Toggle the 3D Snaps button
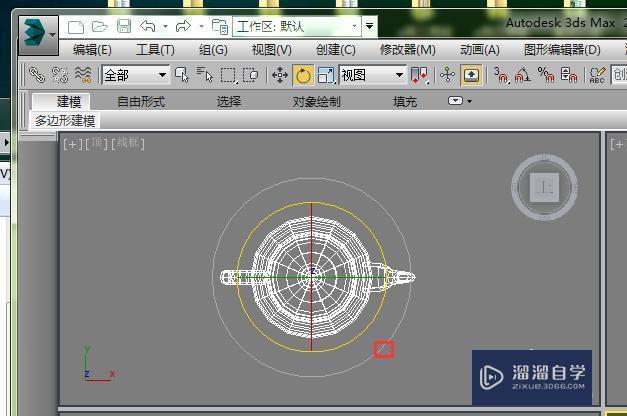Screen dimensions: 627x416 coord(501,75)
